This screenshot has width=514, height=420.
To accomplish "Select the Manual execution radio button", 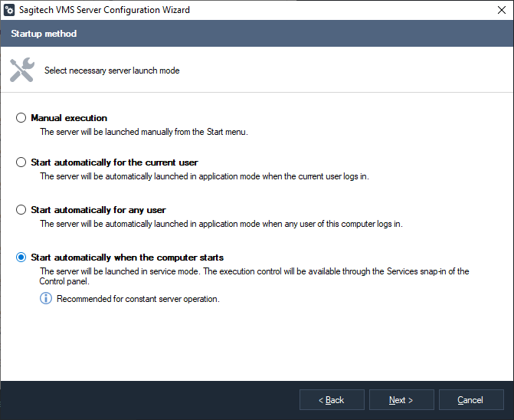I will (21, 118).
